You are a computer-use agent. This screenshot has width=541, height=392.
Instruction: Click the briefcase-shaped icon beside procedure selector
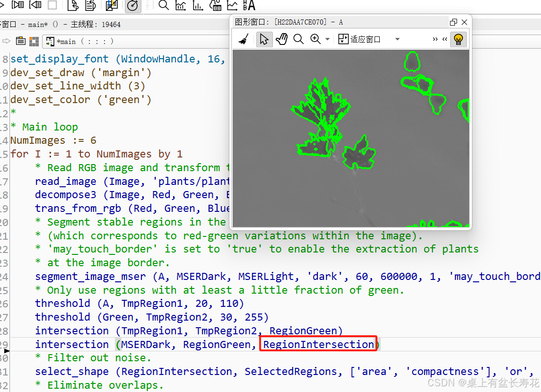(x=21, y=42)
